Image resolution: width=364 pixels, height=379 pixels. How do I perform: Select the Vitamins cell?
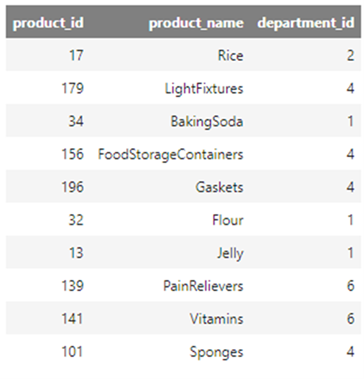pos(217,318)
